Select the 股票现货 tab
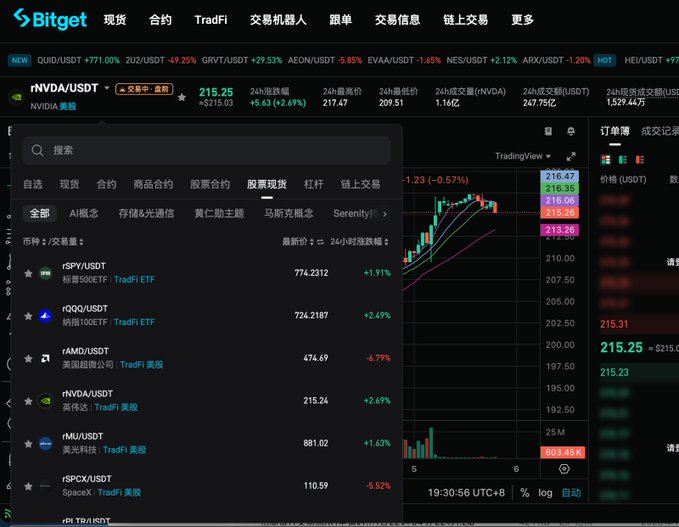Viewport: 679px width, 527px height. pyautogui.click(x=267, y=184)
